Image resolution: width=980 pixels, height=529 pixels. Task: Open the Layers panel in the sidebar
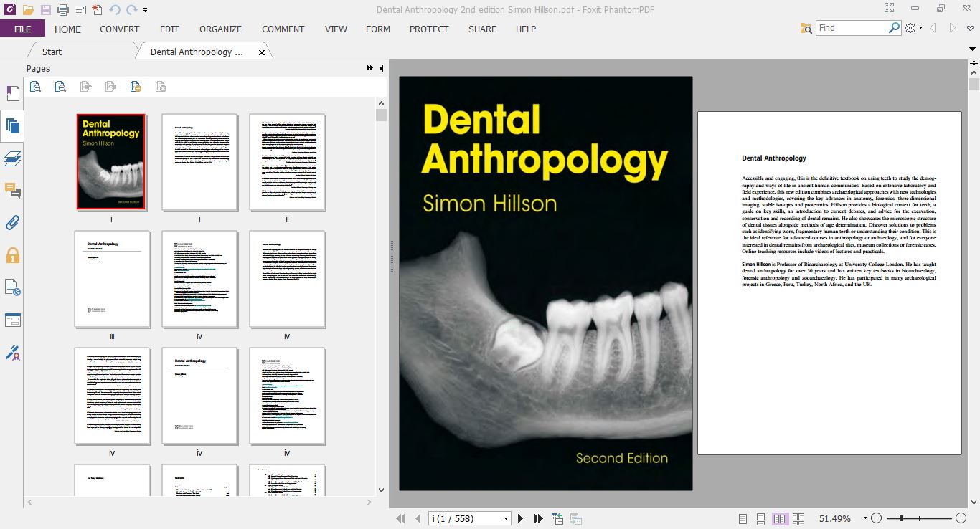[x=12, y=158]
